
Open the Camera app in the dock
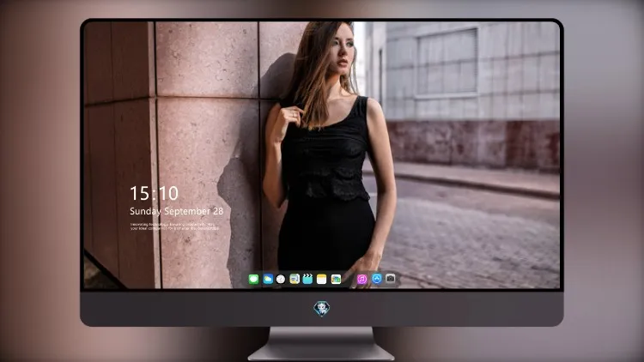tap(391, 279)
